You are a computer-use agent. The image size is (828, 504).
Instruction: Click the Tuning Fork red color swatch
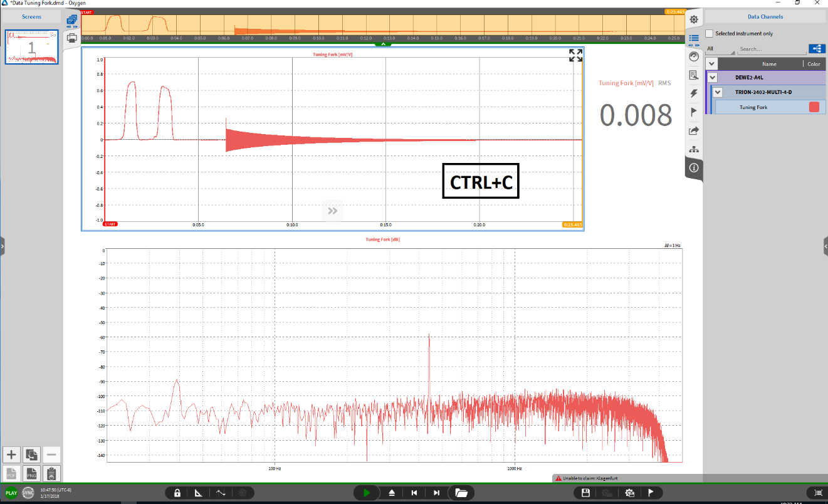814,107
